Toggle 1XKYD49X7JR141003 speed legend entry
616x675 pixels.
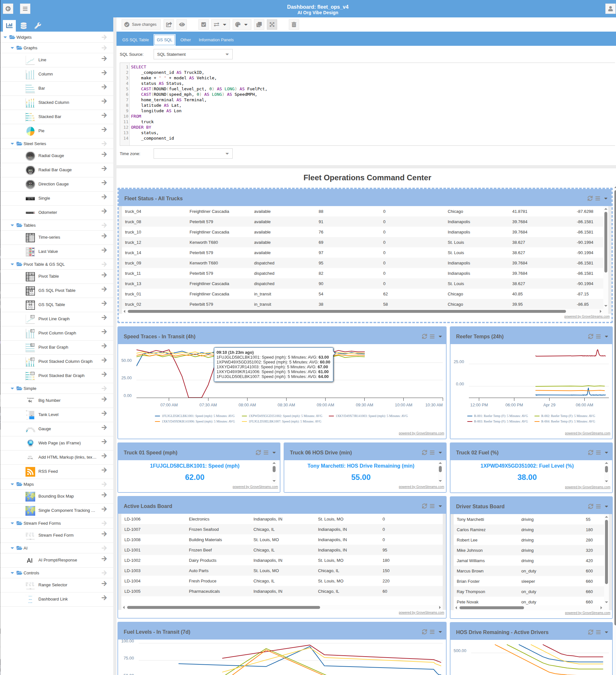click(369, 416)
